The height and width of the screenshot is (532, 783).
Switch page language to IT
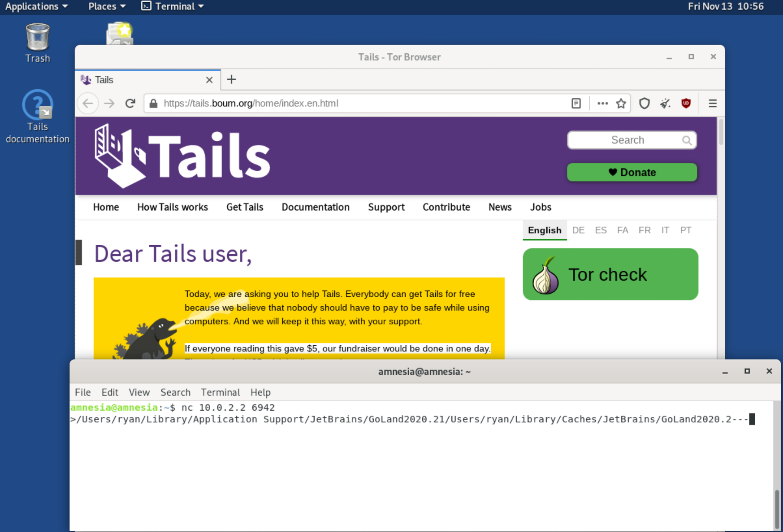665,230
